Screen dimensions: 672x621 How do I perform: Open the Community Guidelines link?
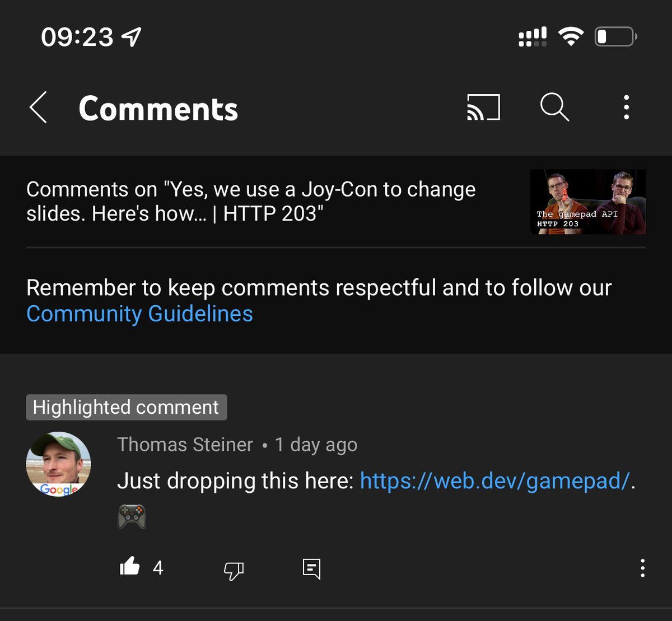[139, 314]
